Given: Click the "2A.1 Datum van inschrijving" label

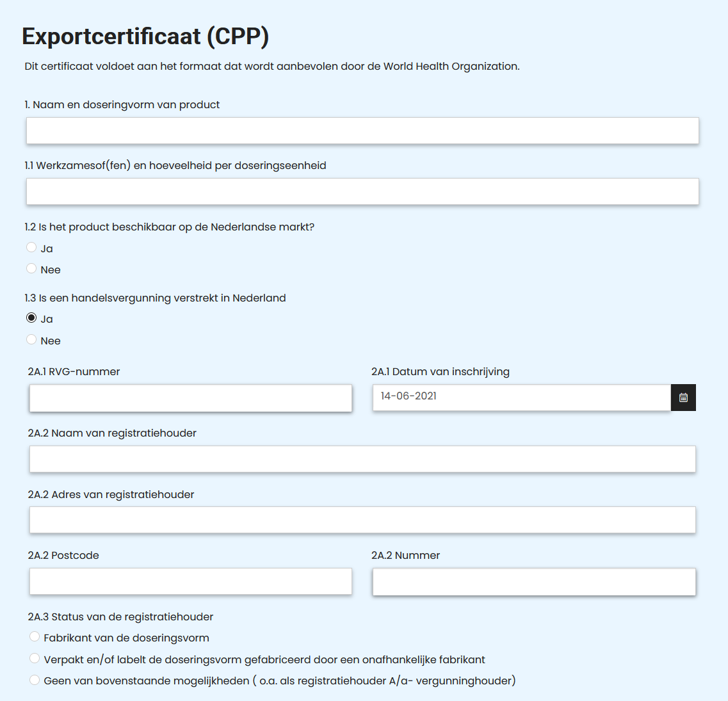Looking at the screenshot, I should (440, 371).
